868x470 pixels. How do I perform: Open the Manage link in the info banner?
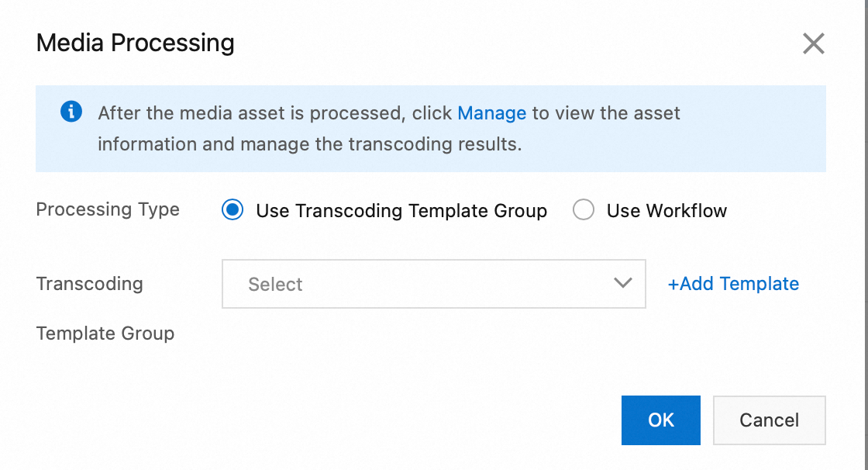pos(491,113)
